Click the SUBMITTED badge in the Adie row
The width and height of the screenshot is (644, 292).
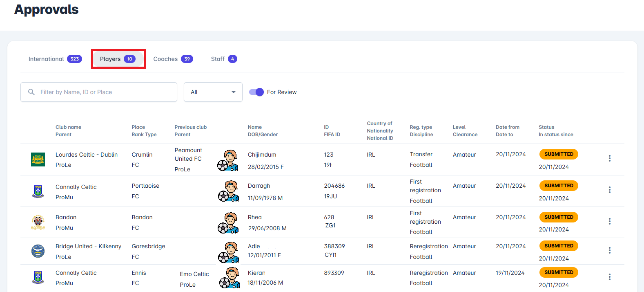coord(558,246)
